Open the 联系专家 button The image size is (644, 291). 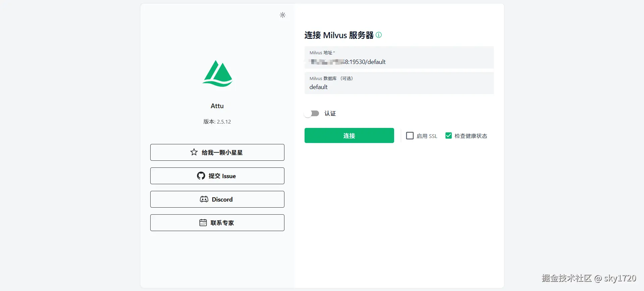tap(217, 223)
